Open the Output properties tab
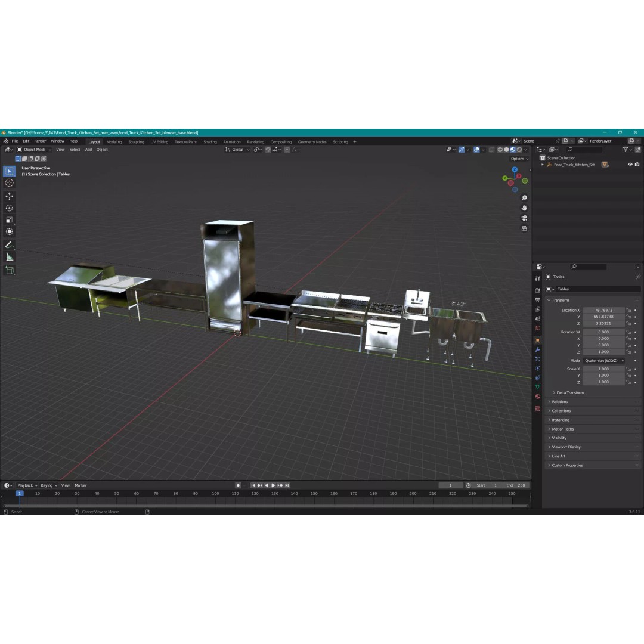This screenshot has width=644, height=644. 538,300
